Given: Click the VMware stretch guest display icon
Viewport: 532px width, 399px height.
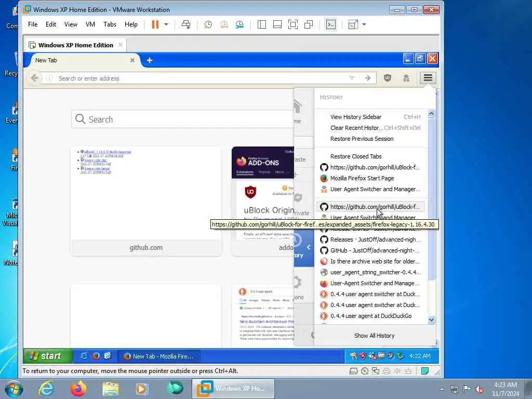Looking at the screenshot, I should 353,24.
